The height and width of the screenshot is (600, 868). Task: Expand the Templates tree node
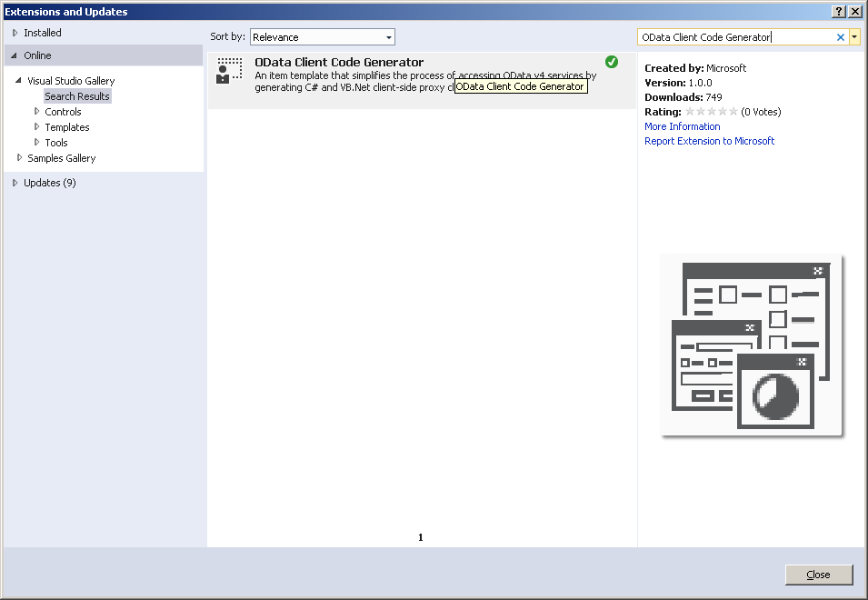[x=37, y=127]
